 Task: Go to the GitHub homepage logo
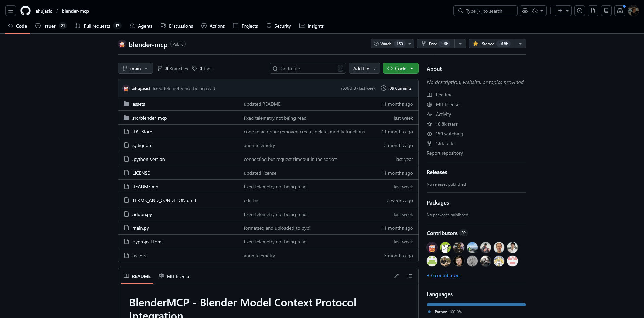pos(25,11)
